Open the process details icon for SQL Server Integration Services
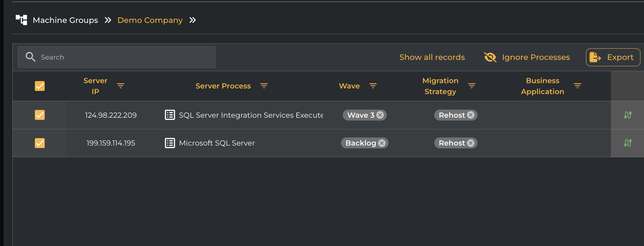The height and width of the screenshot is (246, 644). point(170,115)
